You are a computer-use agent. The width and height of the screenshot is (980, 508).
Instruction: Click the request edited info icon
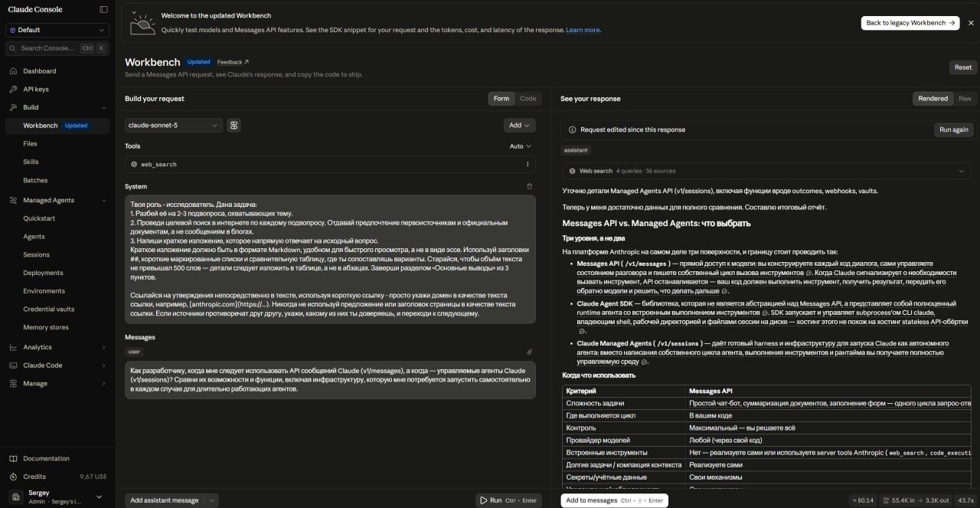pos(573,129)
